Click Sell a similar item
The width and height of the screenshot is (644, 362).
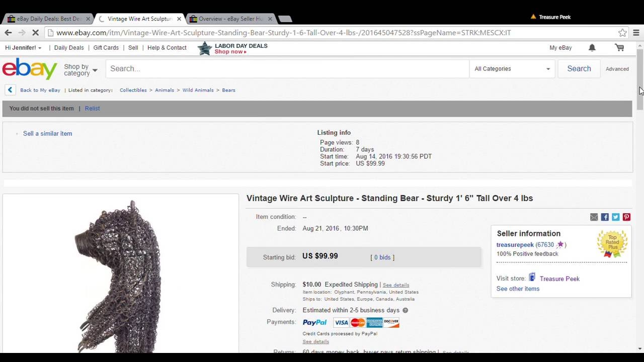pos(47,134)
